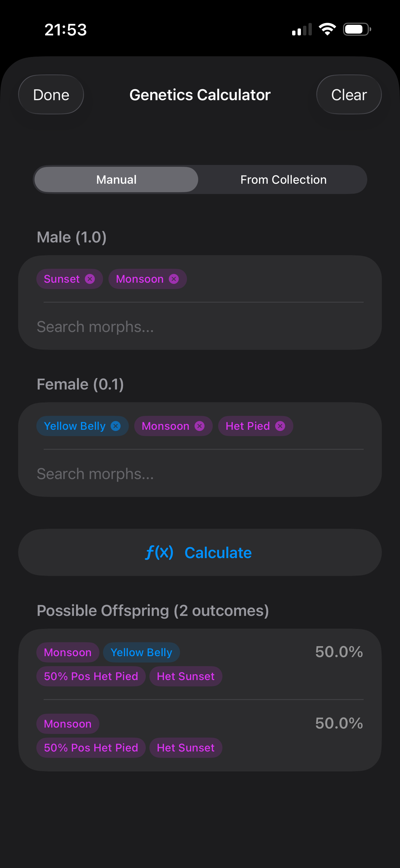Remove Monsoon tag from male morphs
Image resolution: width=400 pixels, height=868 pixels.
coord(174,279)
